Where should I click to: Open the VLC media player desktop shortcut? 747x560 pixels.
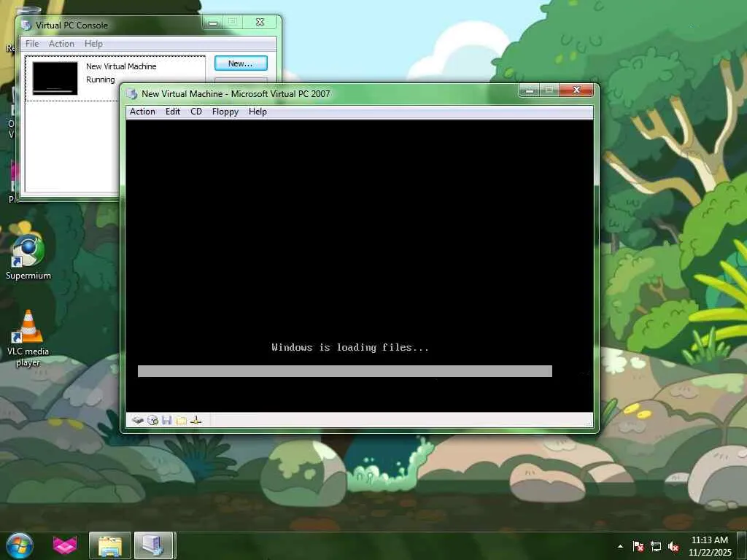click(28, 338)
